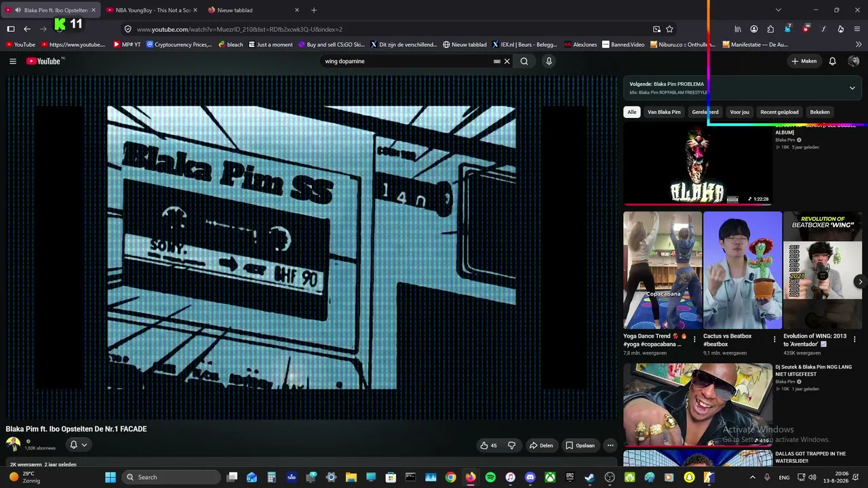The width and height of the screenshot is (868, 488).
Task: Go back to the previous page
Action: [27, 29]
